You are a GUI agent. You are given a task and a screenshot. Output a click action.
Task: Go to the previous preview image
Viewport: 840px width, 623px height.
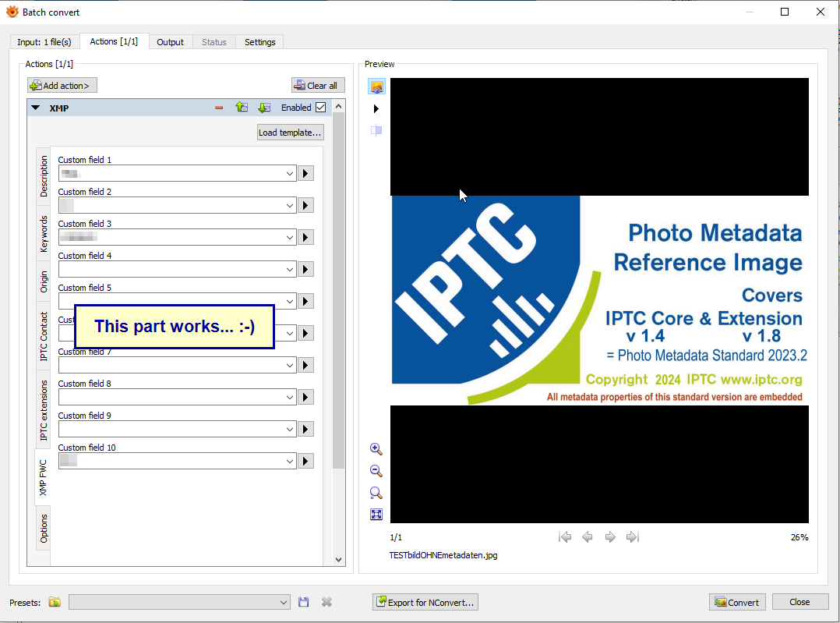(588, 536)
